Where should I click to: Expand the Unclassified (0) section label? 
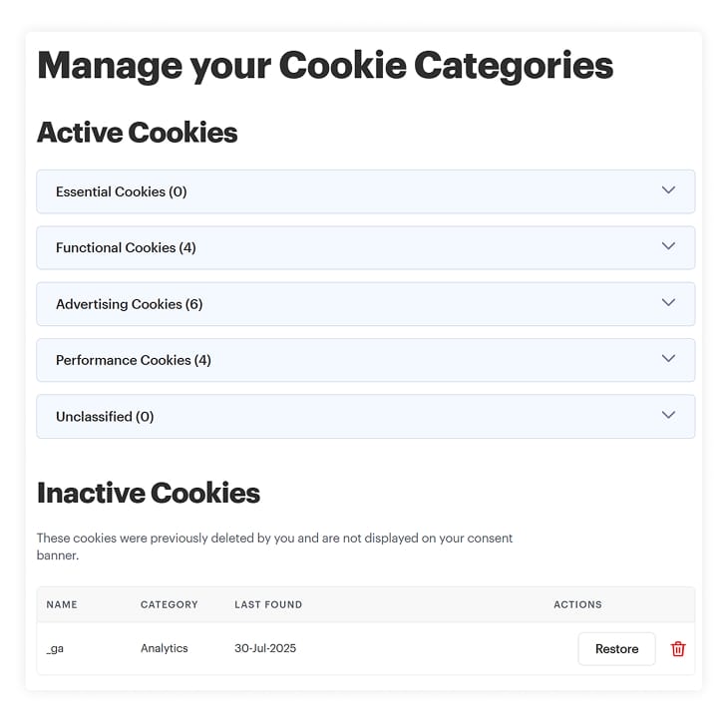coord(105,417)
